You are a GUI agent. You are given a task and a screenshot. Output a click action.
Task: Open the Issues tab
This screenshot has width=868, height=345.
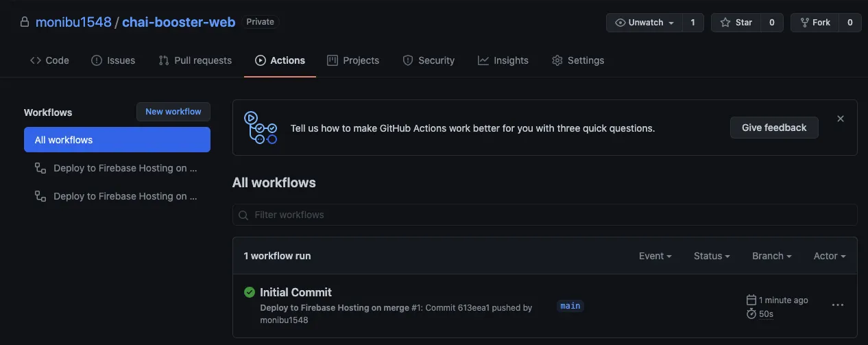pyautogui.click(x=113, y=60)
